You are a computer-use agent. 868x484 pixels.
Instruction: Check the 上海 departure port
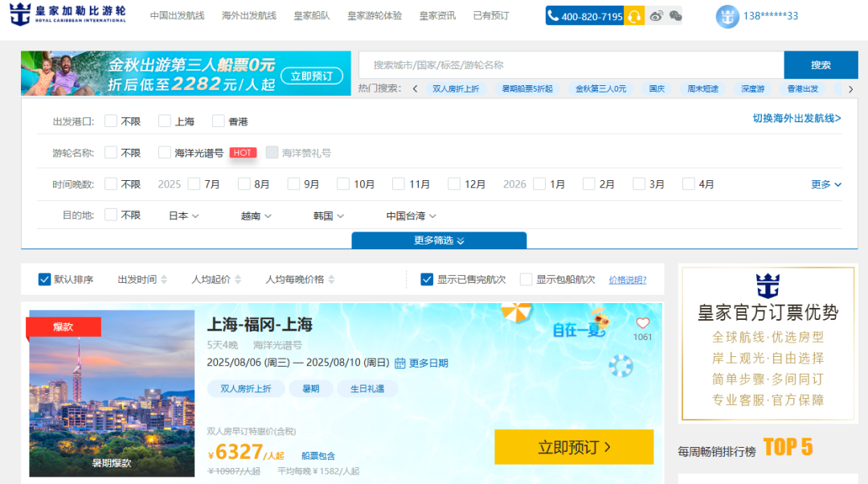[x=165, y=121]
